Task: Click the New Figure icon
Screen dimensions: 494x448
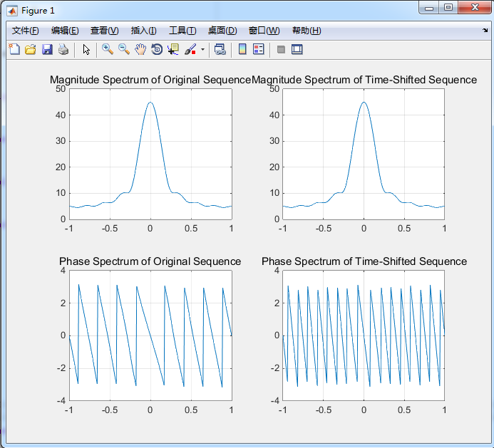Action: pyautogui.click(x=14, y=49)
